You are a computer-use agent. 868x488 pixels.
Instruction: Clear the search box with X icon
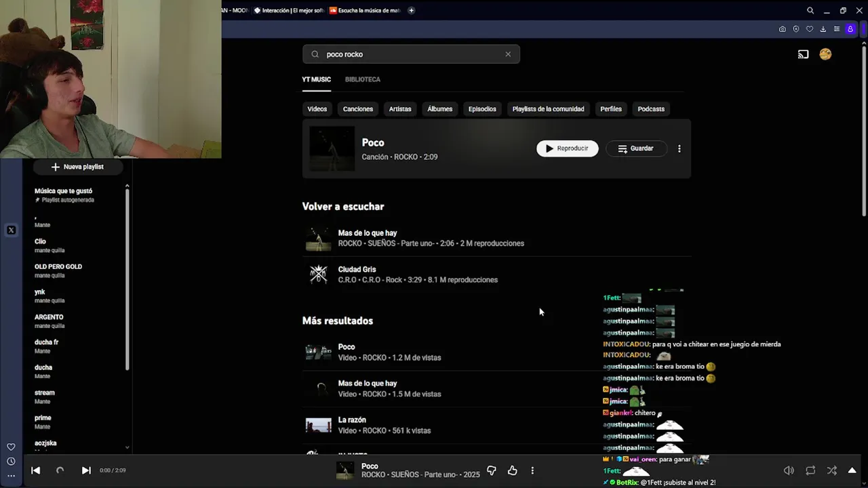pos(508,54)
